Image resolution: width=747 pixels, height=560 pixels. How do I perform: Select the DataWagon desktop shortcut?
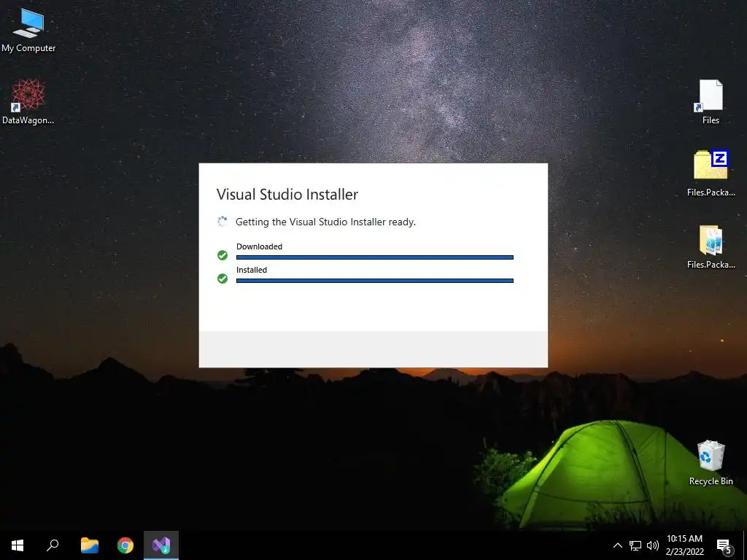28,101
